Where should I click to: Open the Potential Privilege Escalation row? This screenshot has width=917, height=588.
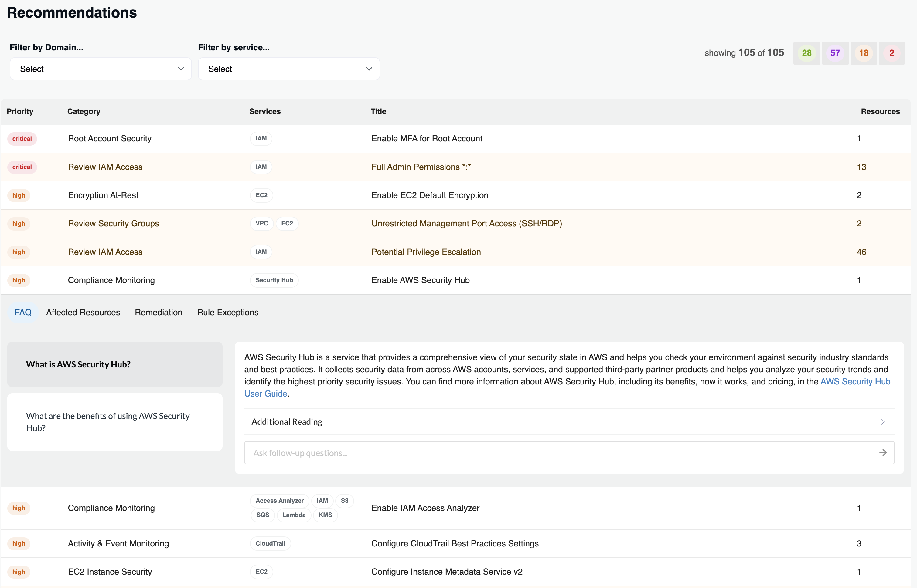coord(455,252)
